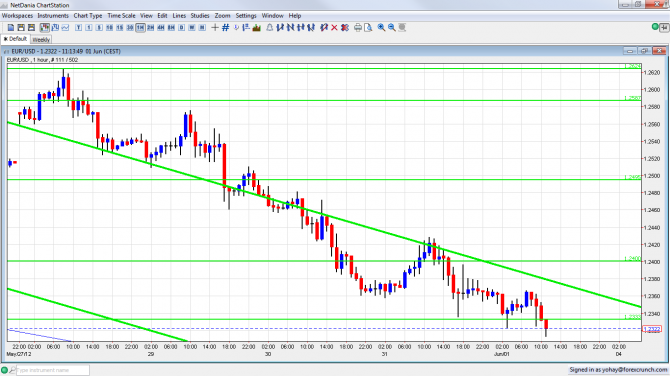The width and height of the screenshot is (670, 376).
Task: Open the Window menu
Action: click(x=273, y=16)
